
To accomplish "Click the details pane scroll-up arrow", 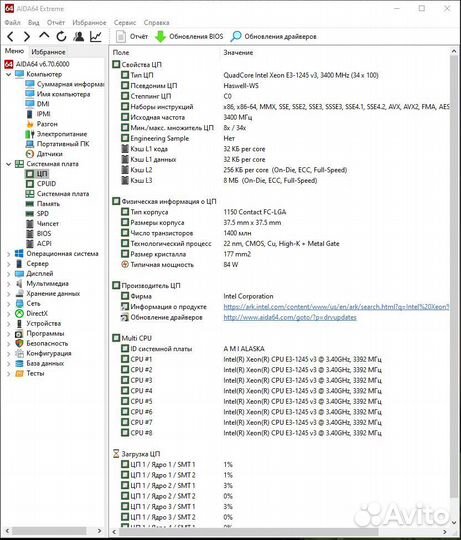I will 454,51.
